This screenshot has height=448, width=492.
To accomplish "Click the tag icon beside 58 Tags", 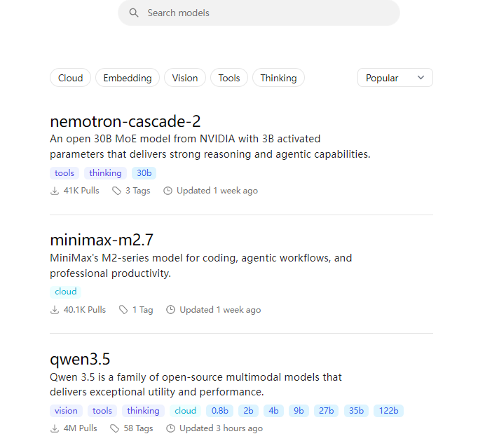I will click(x=115, y=428).
